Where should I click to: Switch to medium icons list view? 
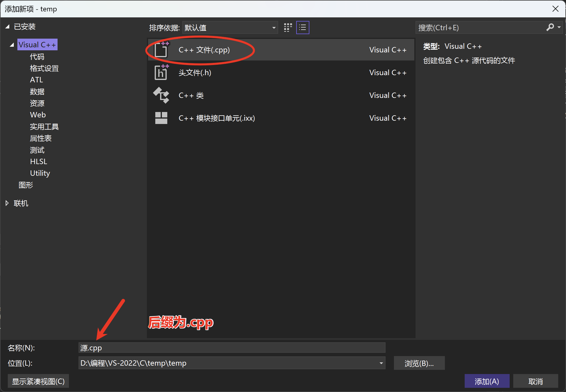point(303,28)
